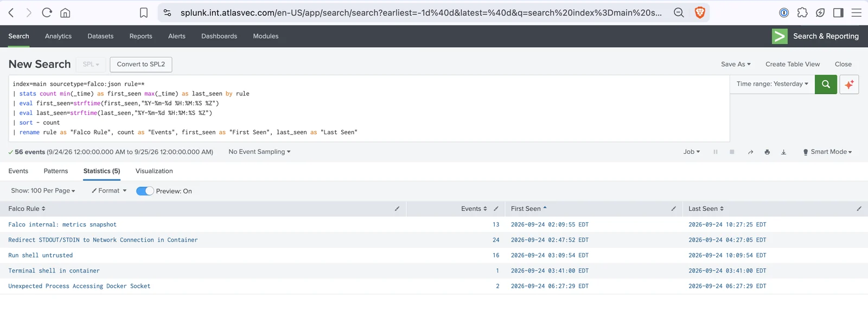Sort by the First Seen column header
This screenshot has width=868, height=330.
[x=529, y=209]
